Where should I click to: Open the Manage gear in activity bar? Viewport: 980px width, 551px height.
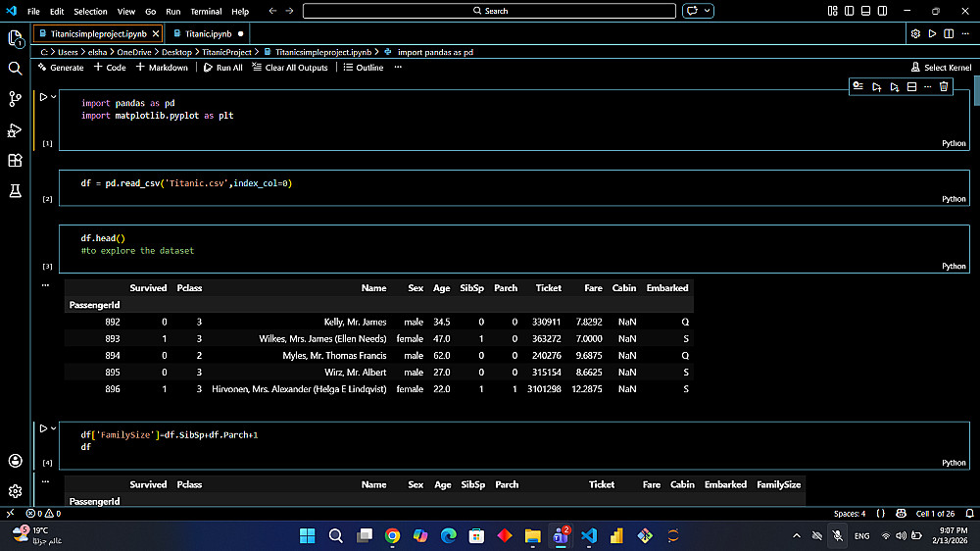pyautogui.click(x=15, y=491)
